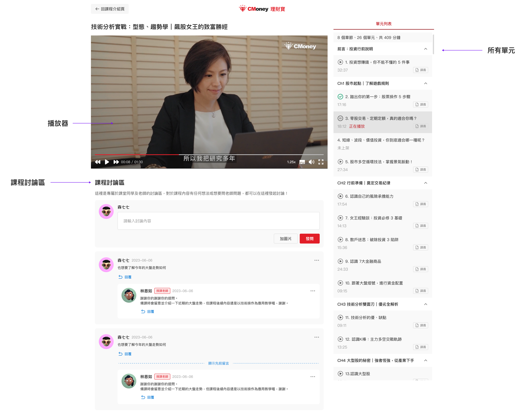The height and width of the screenshot is (420, 525).
Task: Open the 1.25x playback speed setting
Action: pos(291,162)
